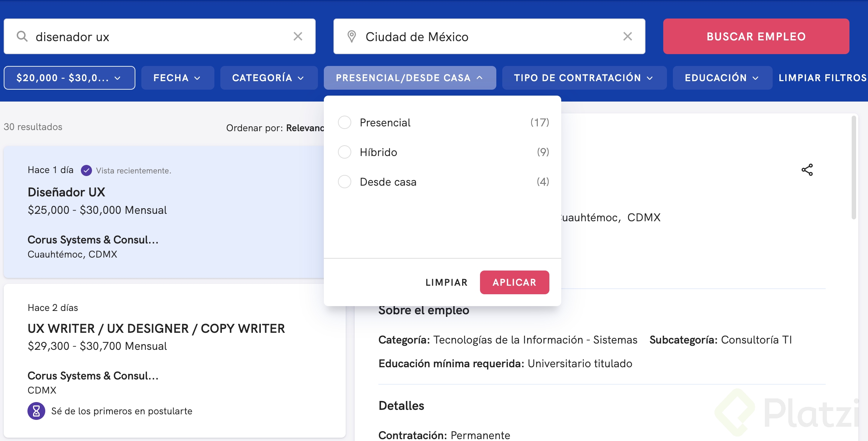Expand the Fecha filter dropdown
Screen dimensions: 868x441
coord(177,78)
